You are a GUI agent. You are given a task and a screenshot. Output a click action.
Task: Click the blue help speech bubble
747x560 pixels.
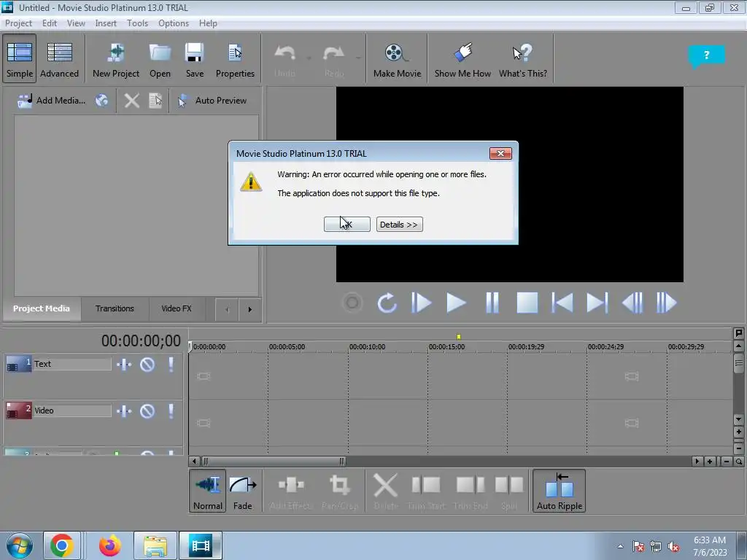706,55
